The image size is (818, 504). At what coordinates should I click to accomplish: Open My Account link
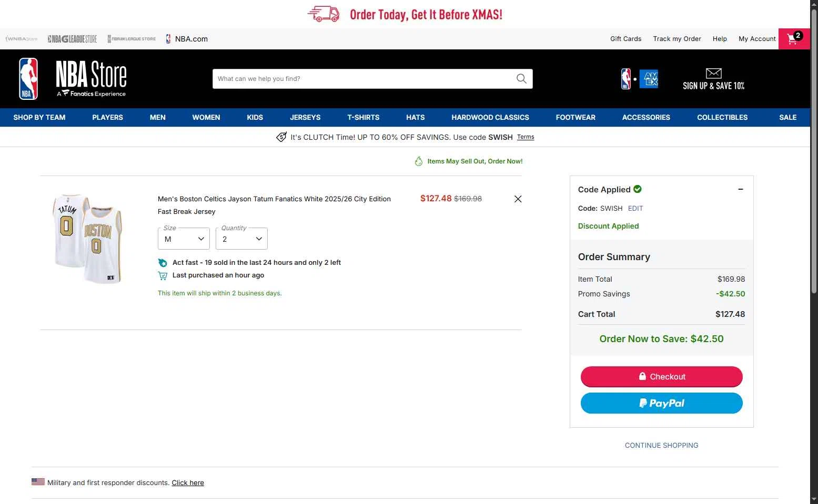click(757, 39)
